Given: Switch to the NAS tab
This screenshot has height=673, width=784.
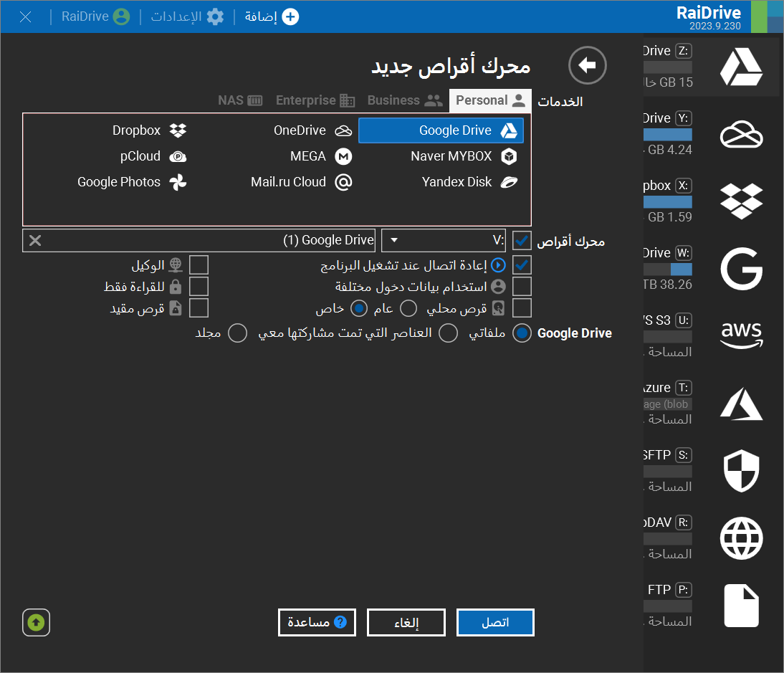Looking at the screenshot, I should 240,100.
